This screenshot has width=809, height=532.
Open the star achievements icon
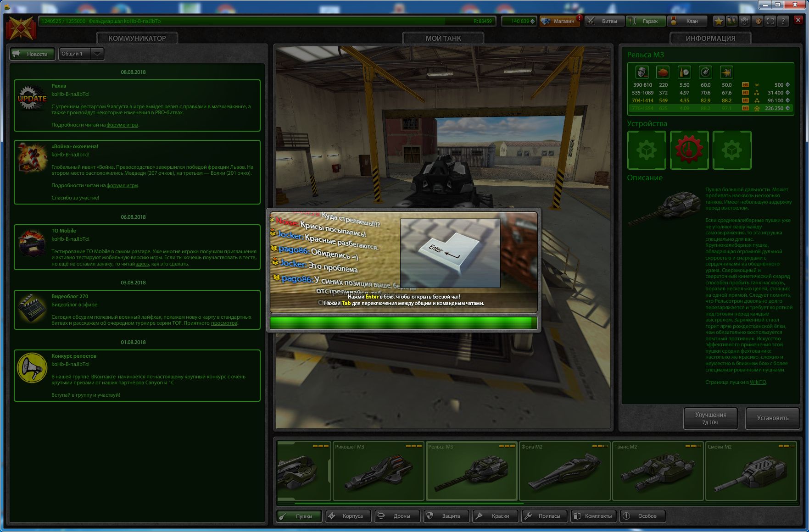pos(719,21)
